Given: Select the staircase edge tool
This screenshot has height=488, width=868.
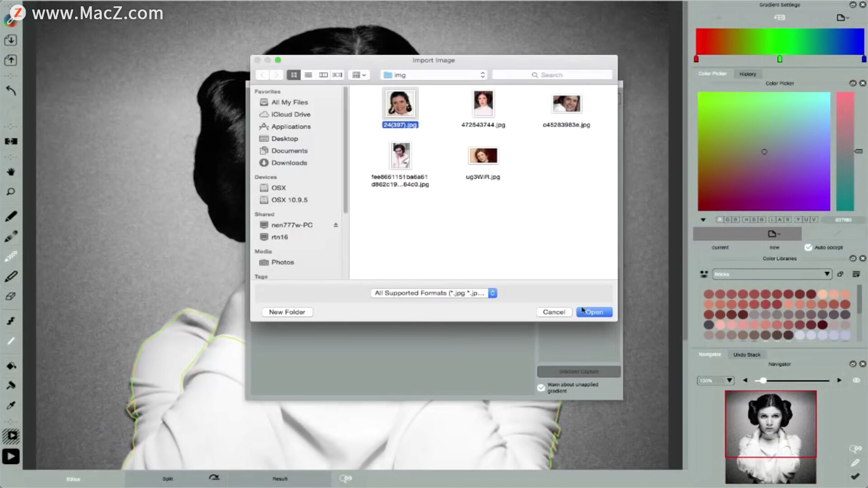Looking at the screenshot, I should (10, 321).
